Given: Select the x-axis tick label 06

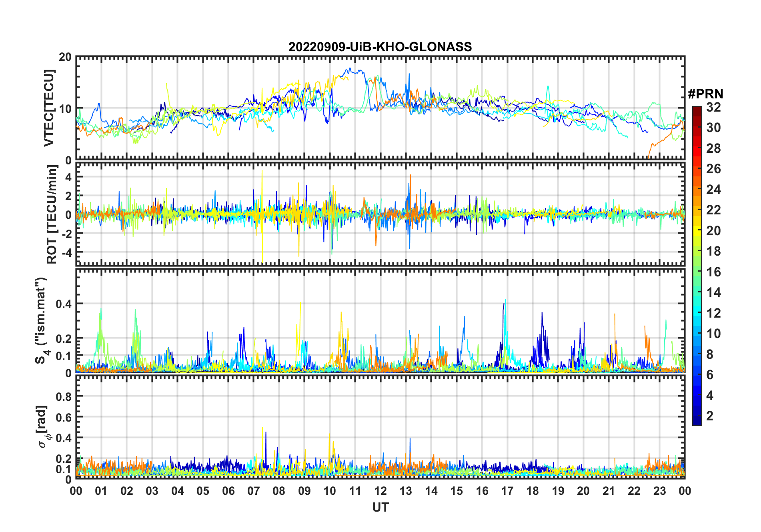Looking at the screenshot, I should point(228,491).
